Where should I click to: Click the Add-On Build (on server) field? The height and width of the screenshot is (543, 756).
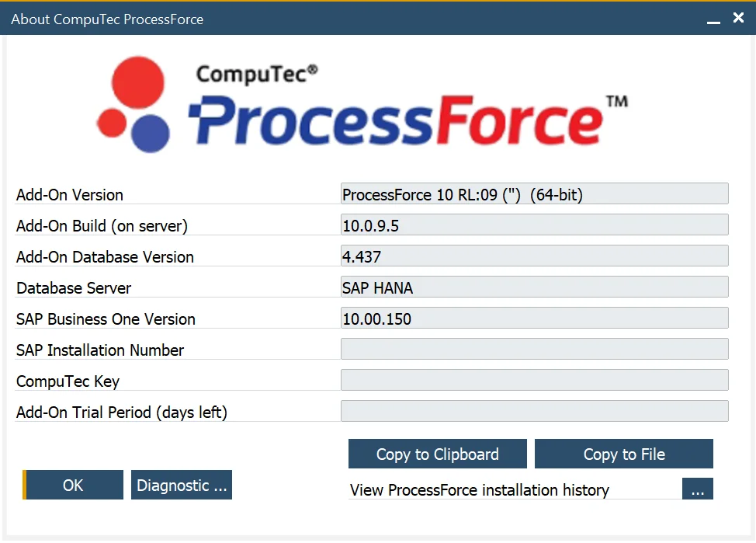[x=534, y=225]
